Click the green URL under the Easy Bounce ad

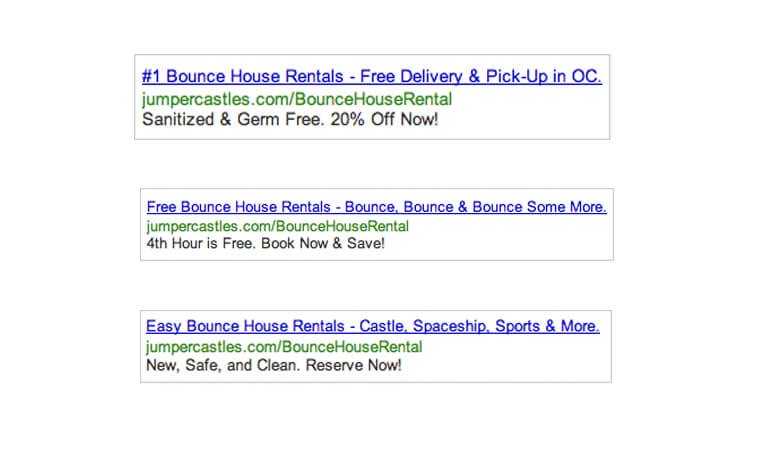click(x=284, y=347)
